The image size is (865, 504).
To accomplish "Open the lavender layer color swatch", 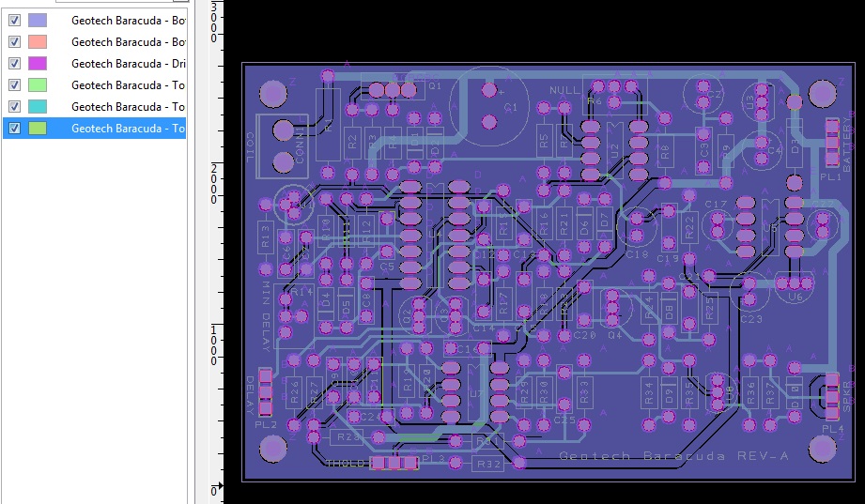I will point(38,21).
